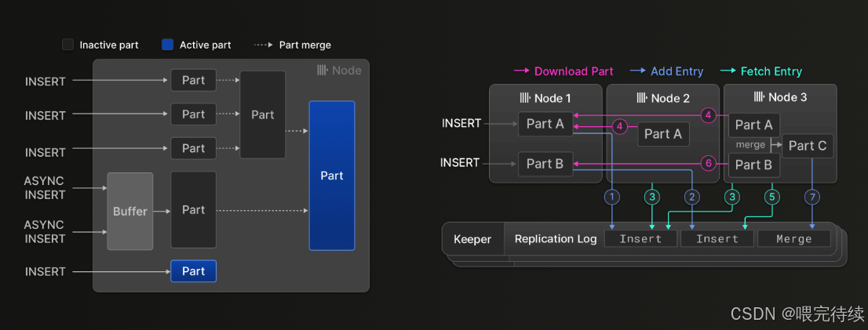
Task: Click the blue Add Entry legend arrow
Action: (639, 71)
